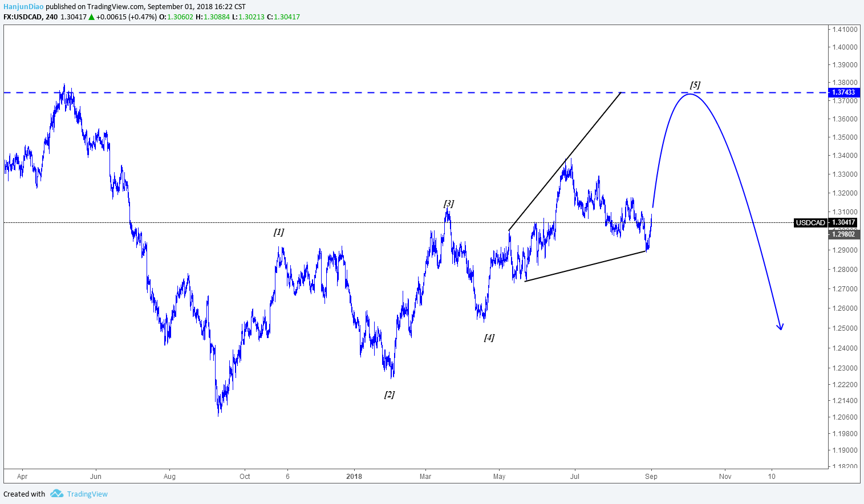This screenshot has height=504, width=864.
Task: Click the Jul date axis label
Action: click(575, 477)
